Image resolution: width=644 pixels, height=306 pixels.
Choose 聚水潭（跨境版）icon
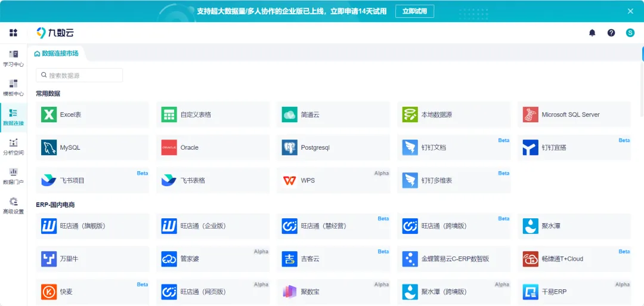coord(410,292)
